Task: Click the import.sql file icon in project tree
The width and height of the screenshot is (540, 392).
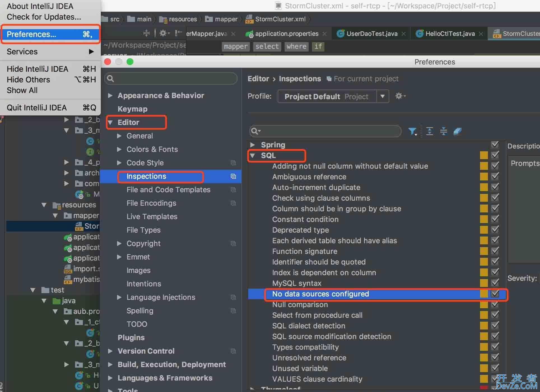Action: click(68, 269)
